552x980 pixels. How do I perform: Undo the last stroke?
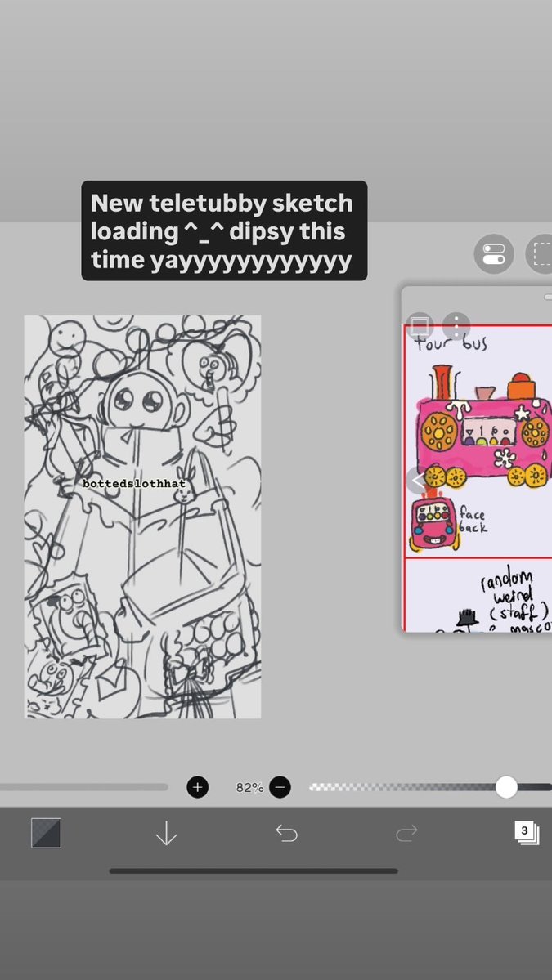(x=286, y=833)
